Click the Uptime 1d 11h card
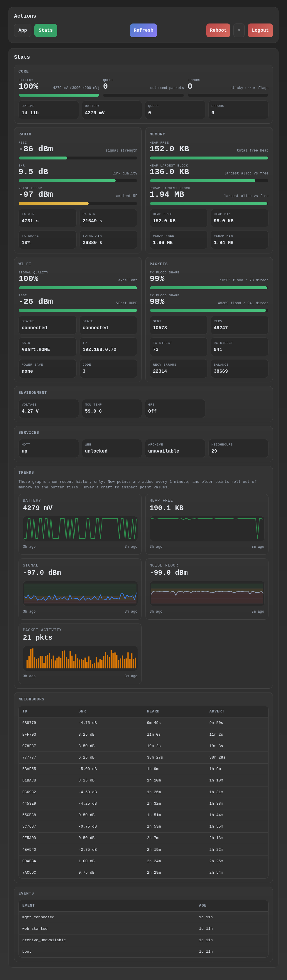 pos(49,110)
